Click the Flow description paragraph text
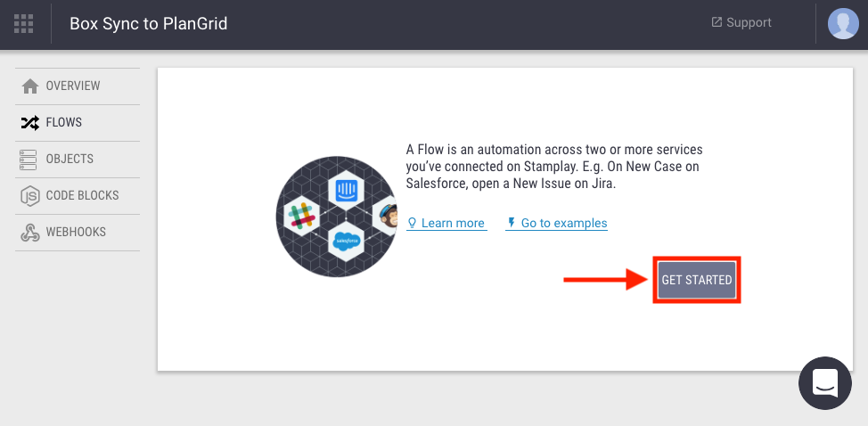This screenshot has width=868, height=426. 554,167
